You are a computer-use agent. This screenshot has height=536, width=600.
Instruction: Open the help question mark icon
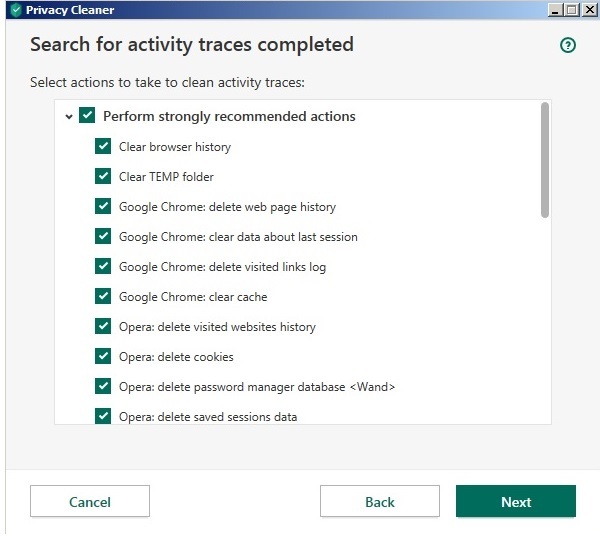click(568, 45)
